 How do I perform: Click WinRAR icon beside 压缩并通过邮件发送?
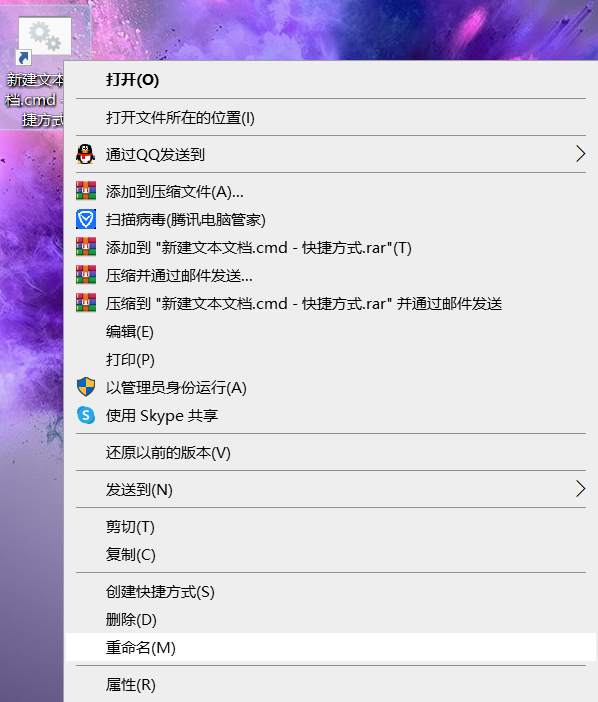(x=86, y=275)
